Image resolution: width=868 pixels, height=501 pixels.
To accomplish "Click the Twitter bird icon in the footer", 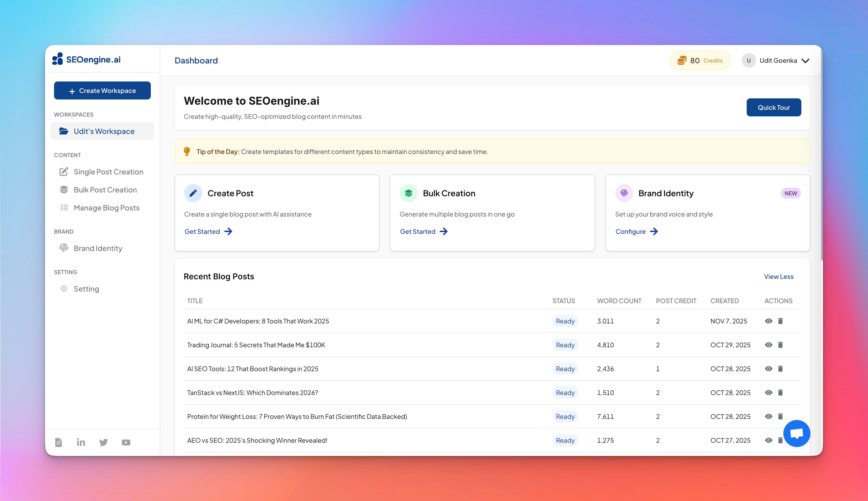I will pyautogui.click(x=104, y=442).
